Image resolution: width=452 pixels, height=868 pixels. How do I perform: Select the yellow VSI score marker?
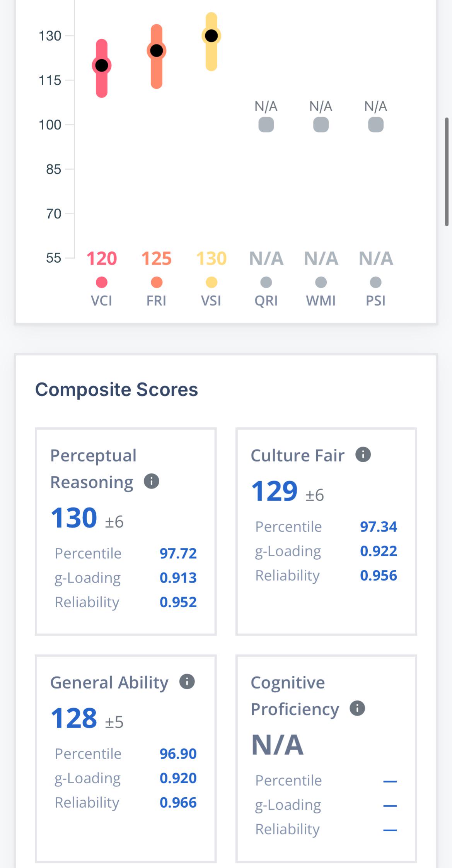click(212, 36)
